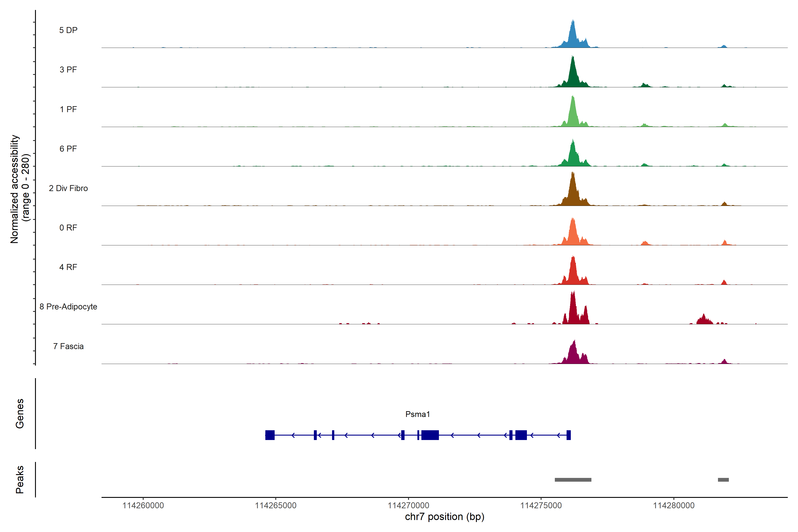Click the 2 Div Fibro track label
This screenshot has width=798, height=532.
click(68, 188)
